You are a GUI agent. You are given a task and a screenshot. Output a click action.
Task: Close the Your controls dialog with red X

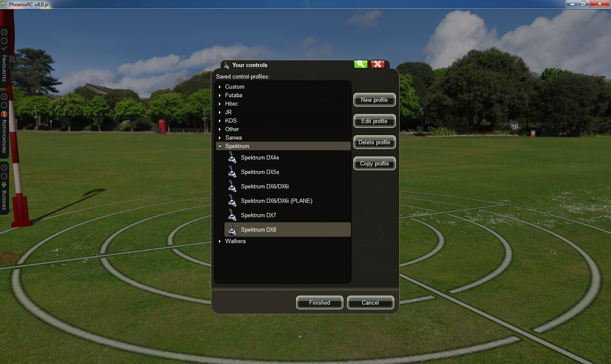(x=378, y=64)
